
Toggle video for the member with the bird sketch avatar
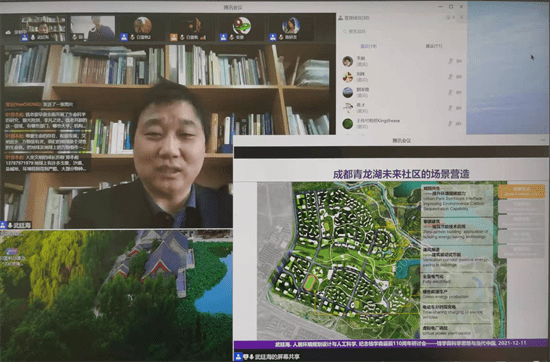[459, 108]
